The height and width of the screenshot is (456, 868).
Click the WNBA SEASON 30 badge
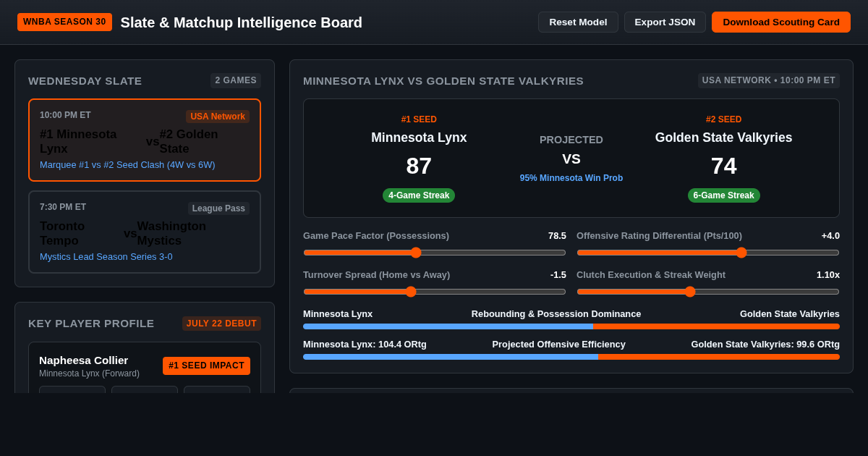point(64,22)
